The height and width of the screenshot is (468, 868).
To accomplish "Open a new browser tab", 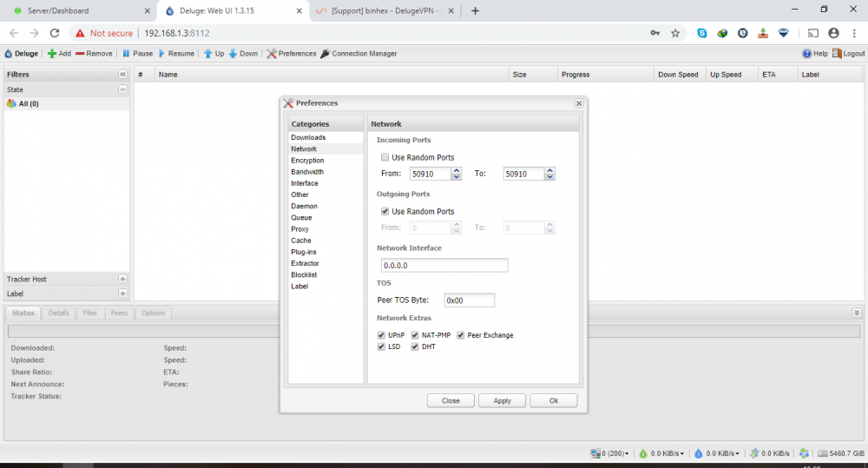I will point(475,10).
